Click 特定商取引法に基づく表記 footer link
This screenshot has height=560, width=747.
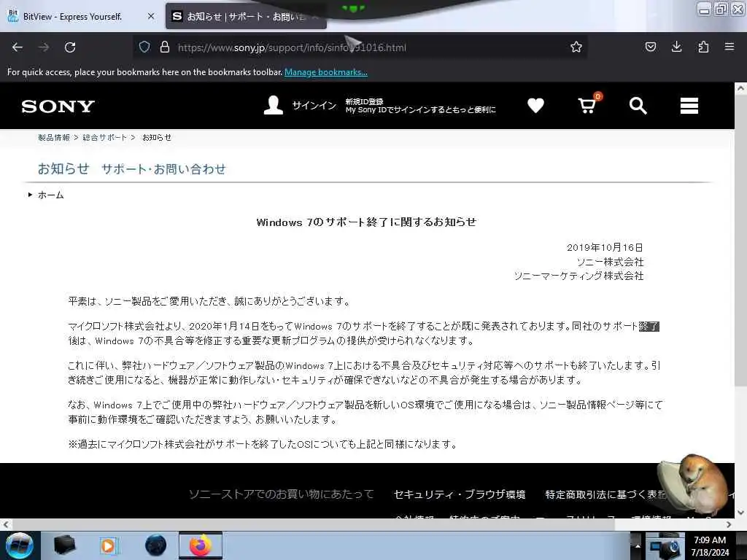[605, 494]
